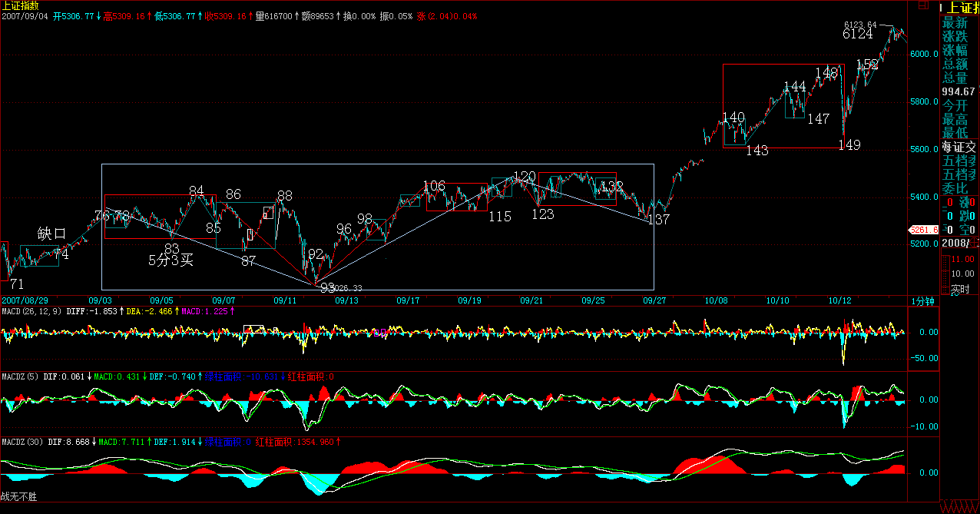Click the 93 low-point wave marker

328,287
